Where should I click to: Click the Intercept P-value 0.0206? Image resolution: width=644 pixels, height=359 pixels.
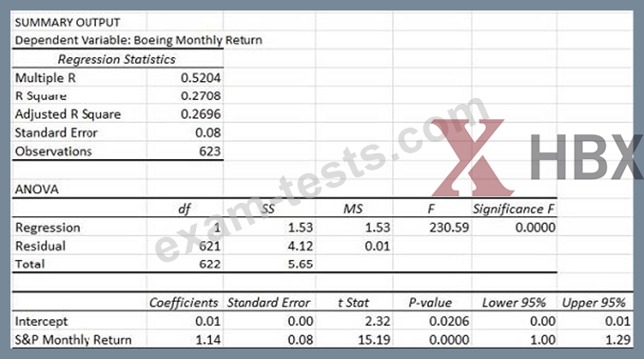coord(449,321)
